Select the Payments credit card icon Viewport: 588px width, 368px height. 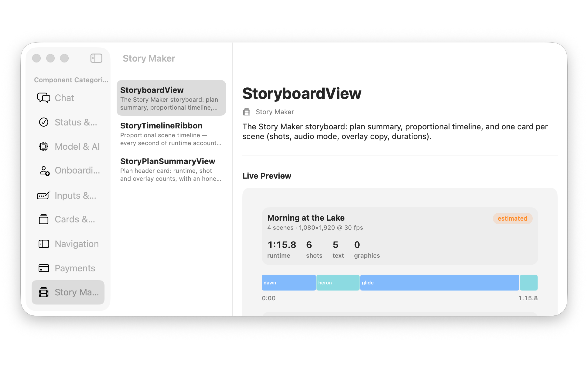coord(44,268)
